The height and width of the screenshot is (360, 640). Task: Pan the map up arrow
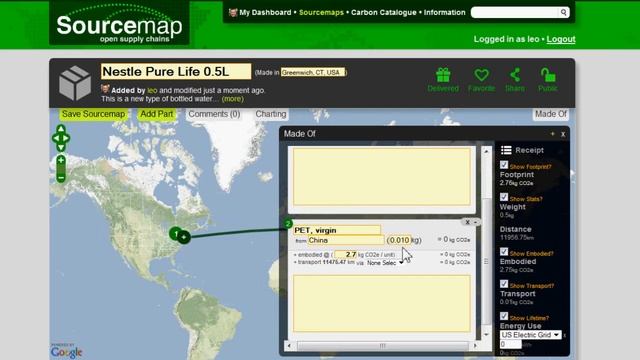(x=61, y=129)
